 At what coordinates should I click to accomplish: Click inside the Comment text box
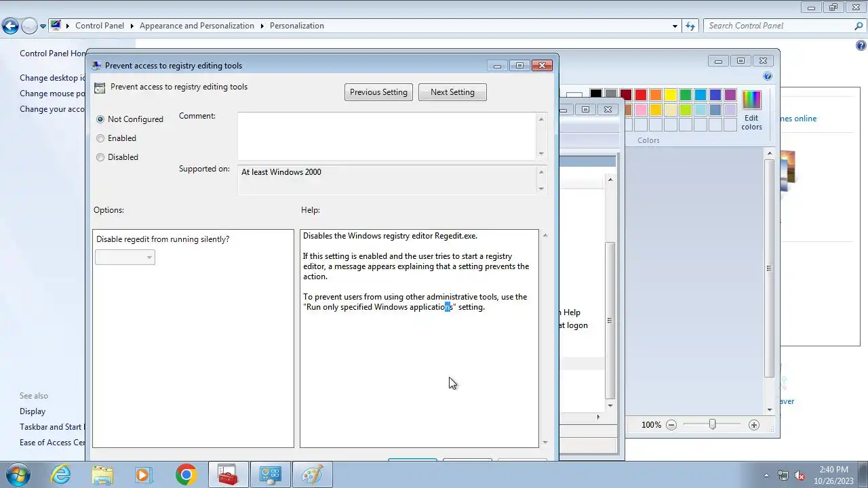[387, 136]
